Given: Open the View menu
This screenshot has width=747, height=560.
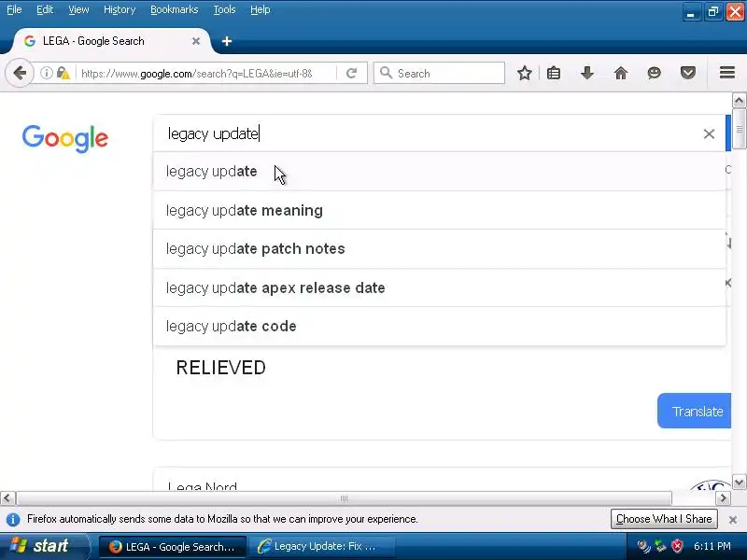Looking at the screenshot, I should pos(78,9).
